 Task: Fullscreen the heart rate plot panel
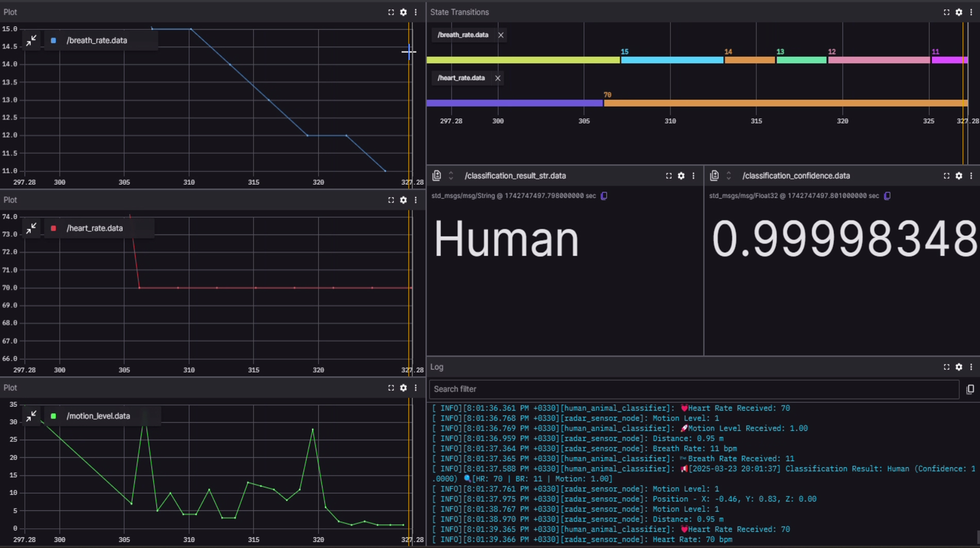(x=391, y=200)
